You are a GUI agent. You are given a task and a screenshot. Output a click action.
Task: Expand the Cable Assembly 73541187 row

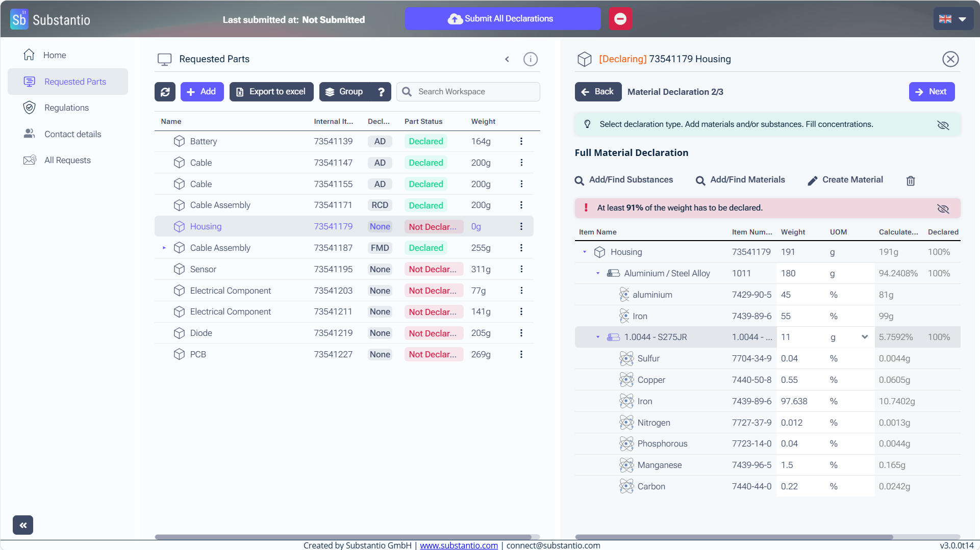164,248
